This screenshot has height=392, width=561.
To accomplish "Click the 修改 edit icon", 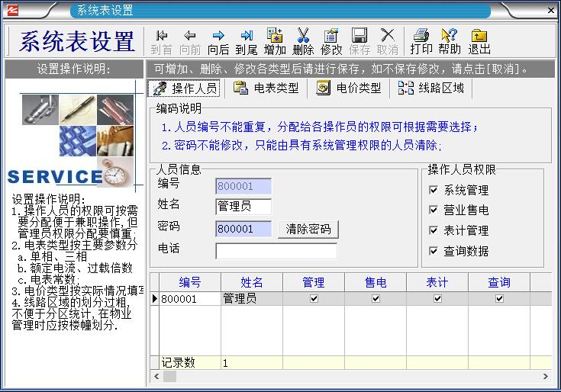I will point(331,41).
